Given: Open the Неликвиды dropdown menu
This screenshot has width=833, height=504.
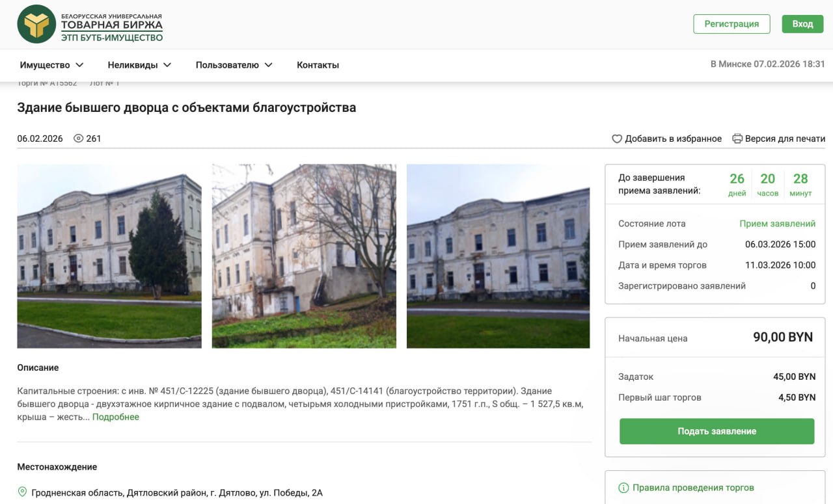Looking at the screenshot, I should [139, 65].
